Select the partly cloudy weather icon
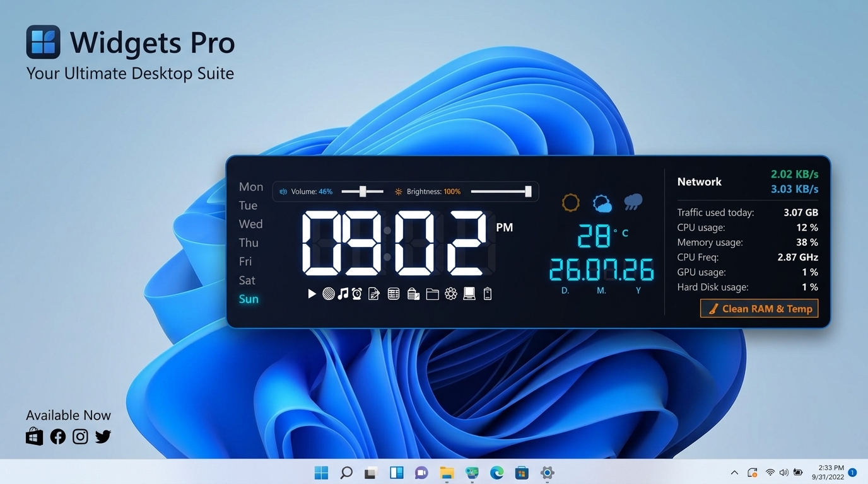This screenshot has width=868, height=484. (602, 204)
